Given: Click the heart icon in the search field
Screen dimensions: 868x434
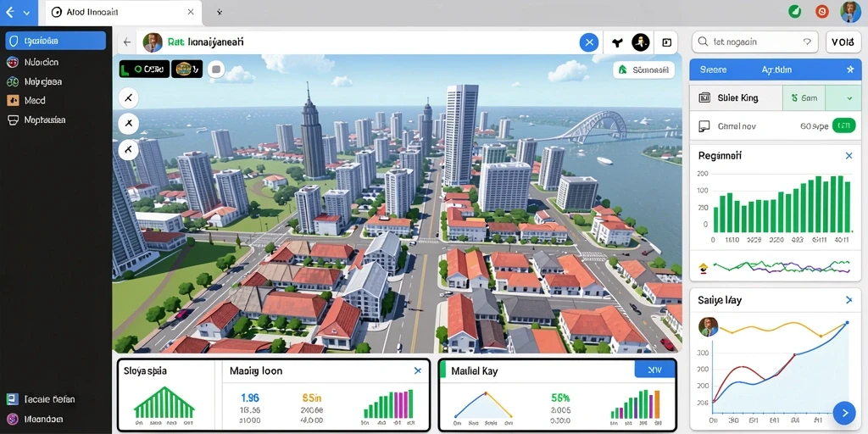Looking at the screenshot, I should (x=807, y=42).
